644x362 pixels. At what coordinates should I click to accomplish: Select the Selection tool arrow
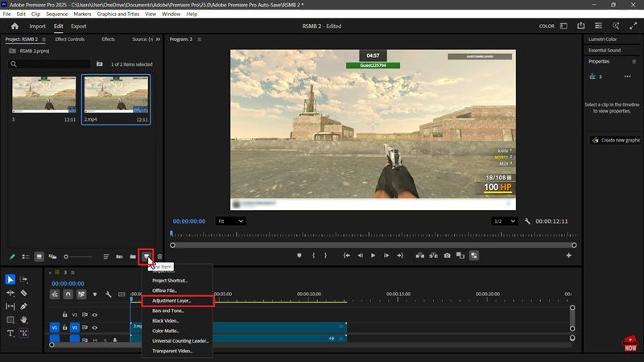(10, 279)
